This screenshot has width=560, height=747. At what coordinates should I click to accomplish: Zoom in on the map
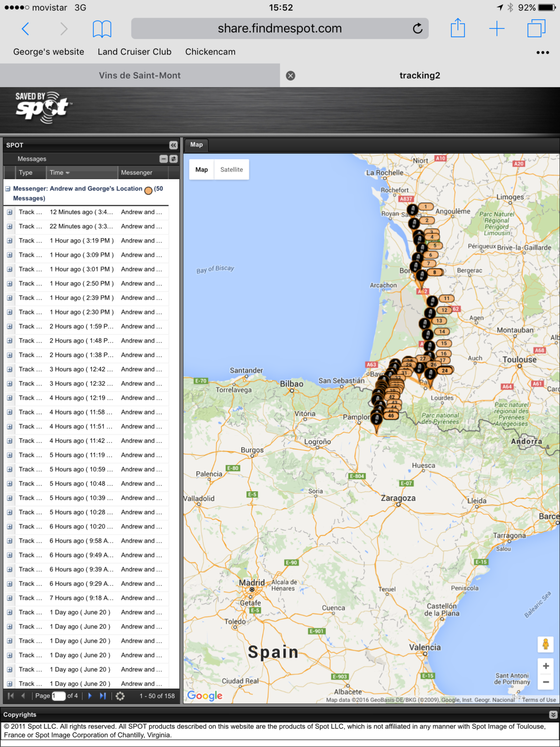[546, 666]
